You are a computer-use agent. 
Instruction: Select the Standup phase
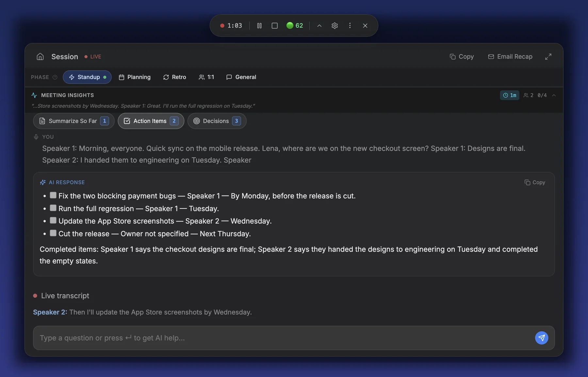pos(87,77)
